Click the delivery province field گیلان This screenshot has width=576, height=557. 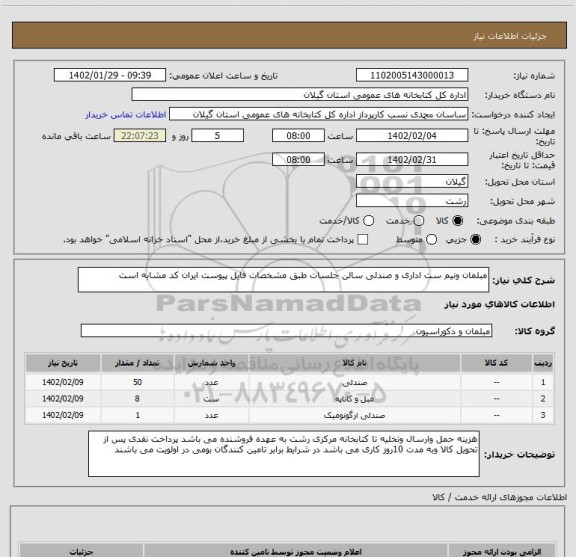click(412, 182)
